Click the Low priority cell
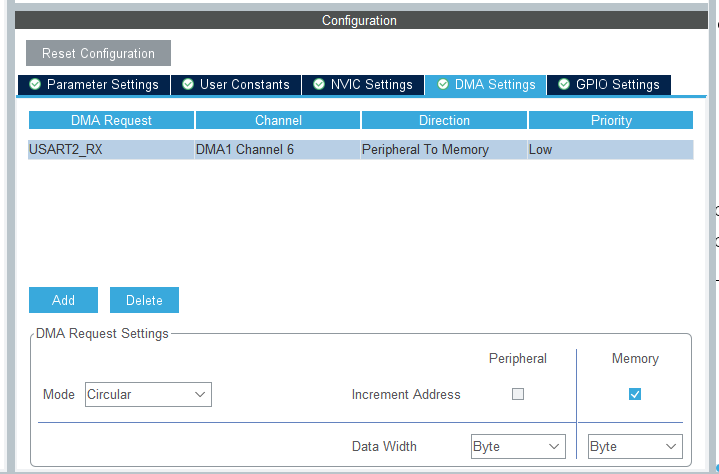This screenshot has height=474, width=719. [611, 150]
